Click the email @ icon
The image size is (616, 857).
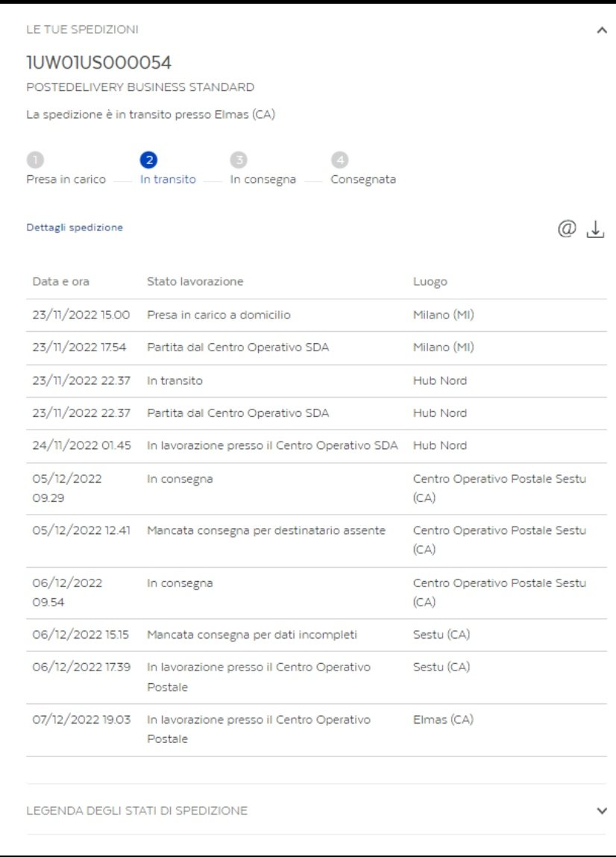567,228
